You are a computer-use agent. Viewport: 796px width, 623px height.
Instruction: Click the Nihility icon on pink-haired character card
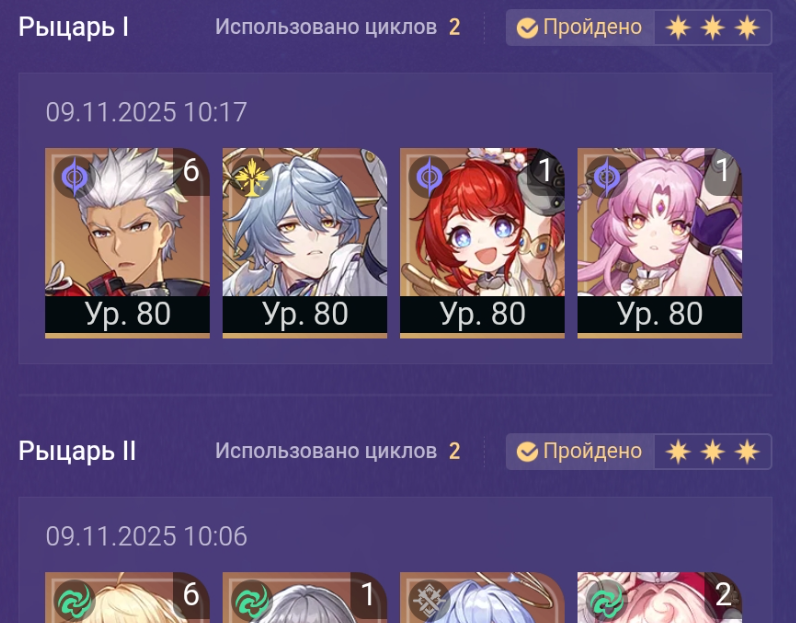(x=607, y=177)
